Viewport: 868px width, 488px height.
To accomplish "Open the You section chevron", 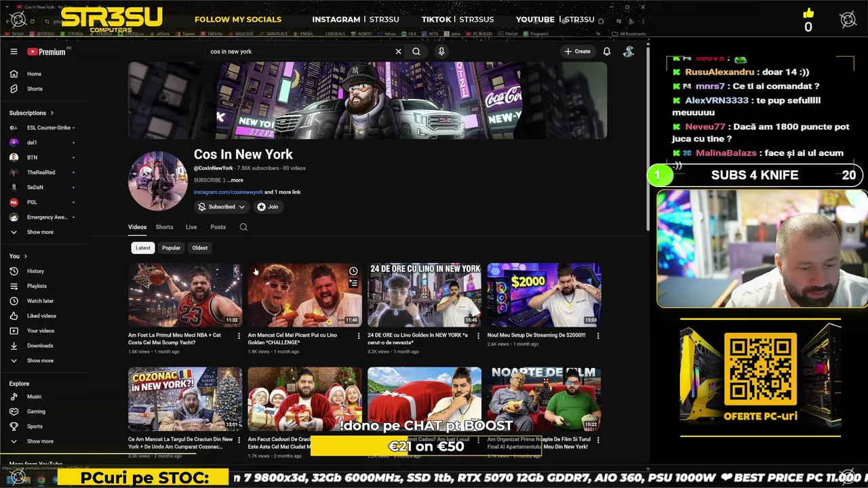I will point(26,256).
